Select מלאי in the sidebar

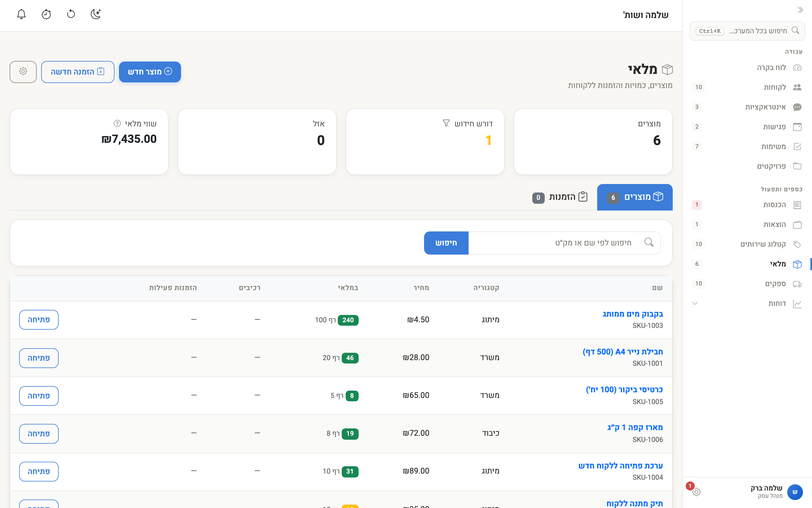pos(747,264)
